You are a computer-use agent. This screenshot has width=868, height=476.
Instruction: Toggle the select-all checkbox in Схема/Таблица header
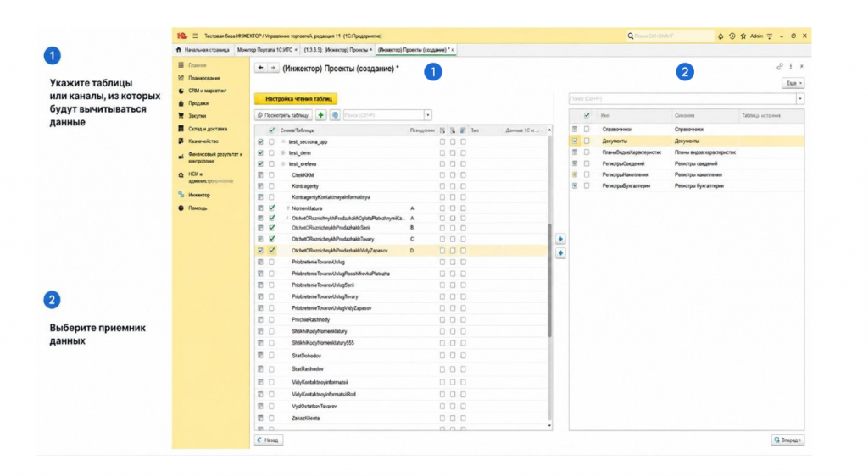pyautogui.click(x=271, y=130)
